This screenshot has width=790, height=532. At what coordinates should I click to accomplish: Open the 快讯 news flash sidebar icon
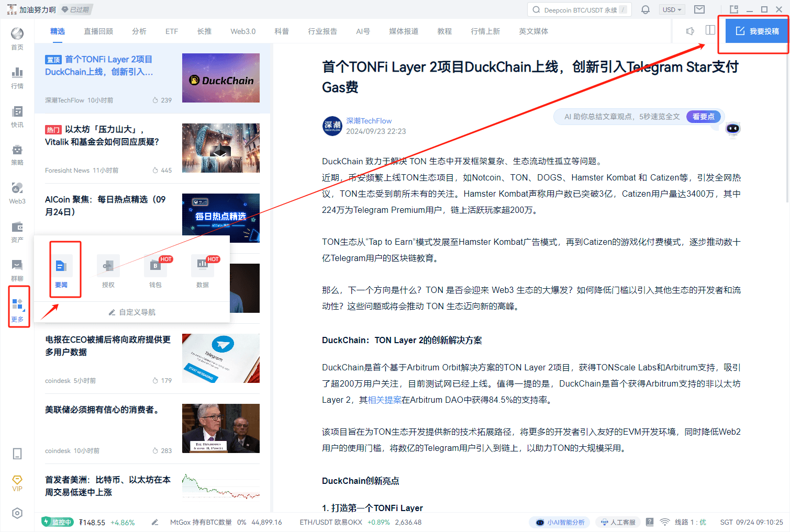click(x=17, y=116)
